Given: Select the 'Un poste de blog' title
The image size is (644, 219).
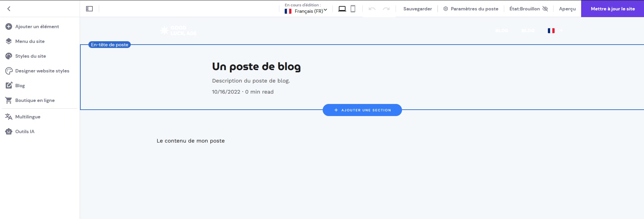Looking at the screenshot, I should tap(256, 66).
